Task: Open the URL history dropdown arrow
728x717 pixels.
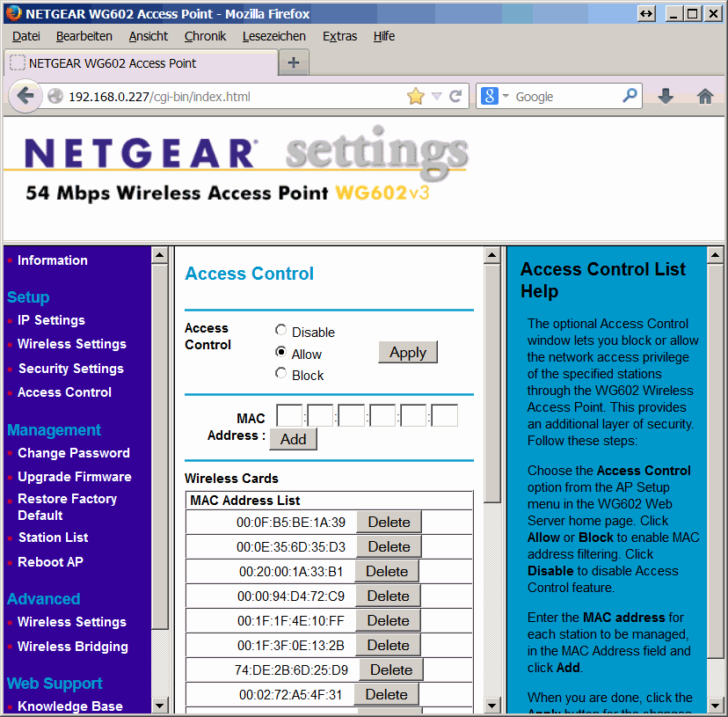Action: click(436, 97)
